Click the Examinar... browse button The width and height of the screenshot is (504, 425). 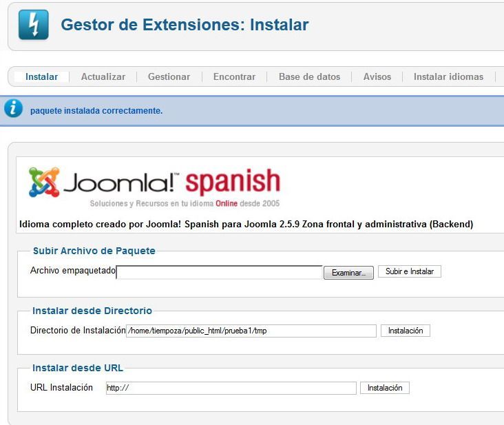pos(349,273)
